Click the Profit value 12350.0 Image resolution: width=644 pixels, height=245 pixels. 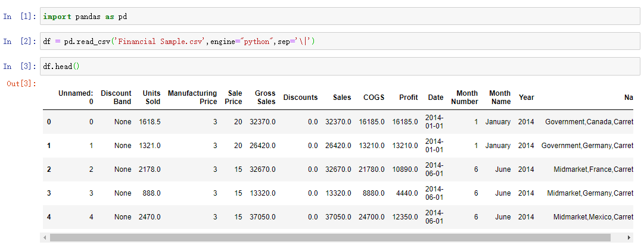pos(405,217)
